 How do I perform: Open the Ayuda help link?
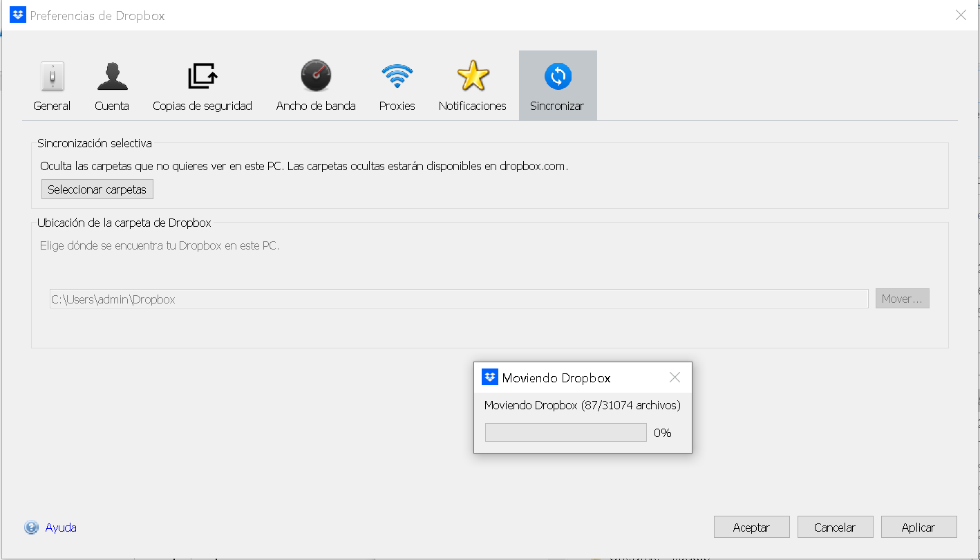[61, 528]
